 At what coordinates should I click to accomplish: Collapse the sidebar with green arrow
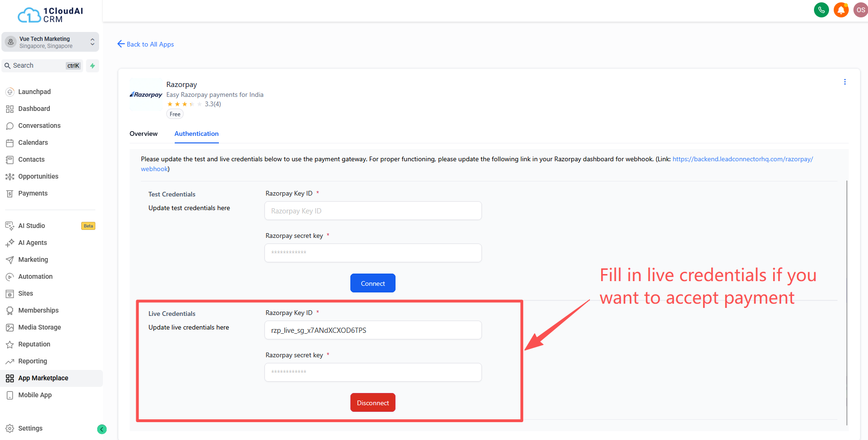tap(102, 429)
